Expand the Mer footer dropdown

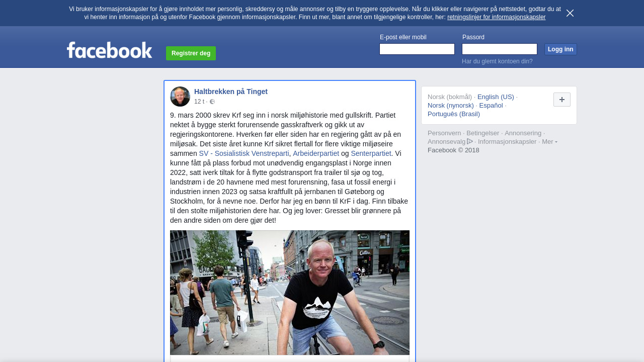[549, 142]
